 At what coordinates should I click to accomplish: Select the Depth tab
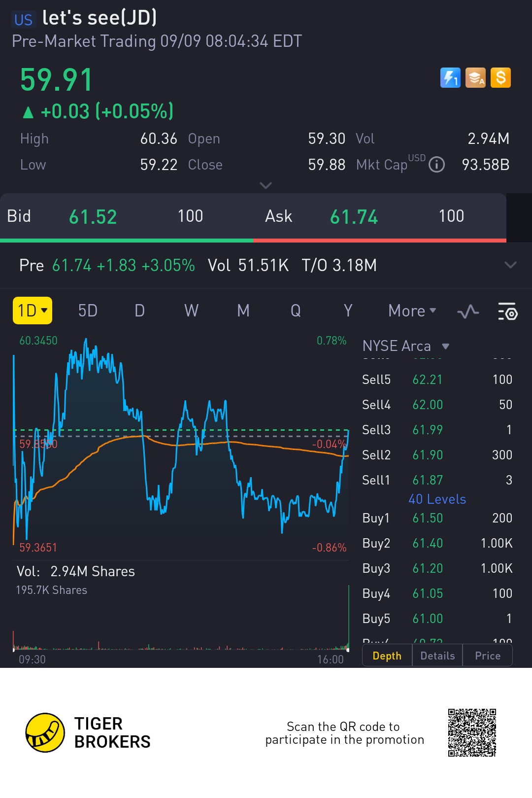pos(387,656)
